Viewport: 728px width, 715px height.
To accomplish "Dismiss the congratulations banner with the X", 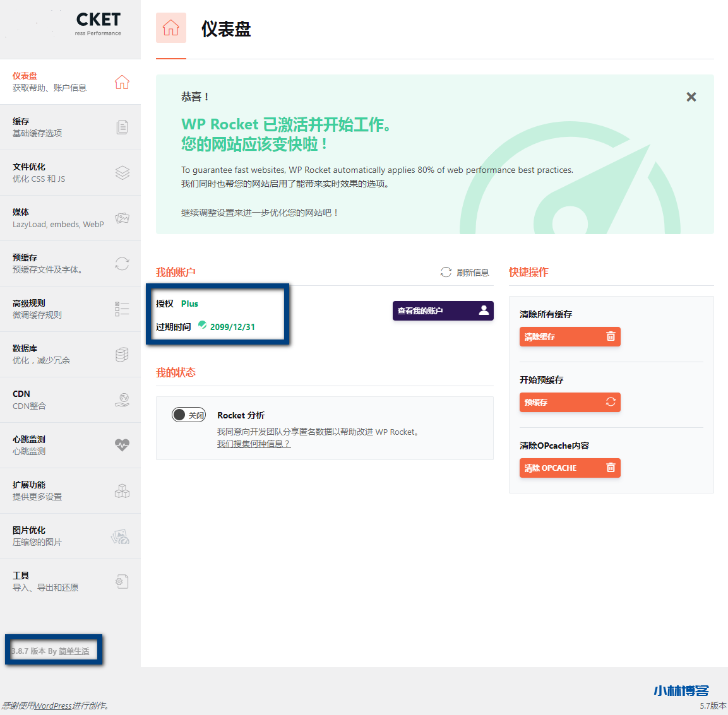I will (x=691, y=97).
